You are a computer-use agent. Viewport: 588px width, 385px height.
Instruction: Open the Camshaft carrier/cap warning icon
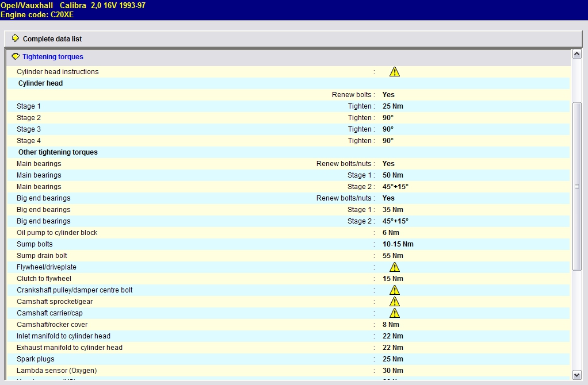point(395,313)
